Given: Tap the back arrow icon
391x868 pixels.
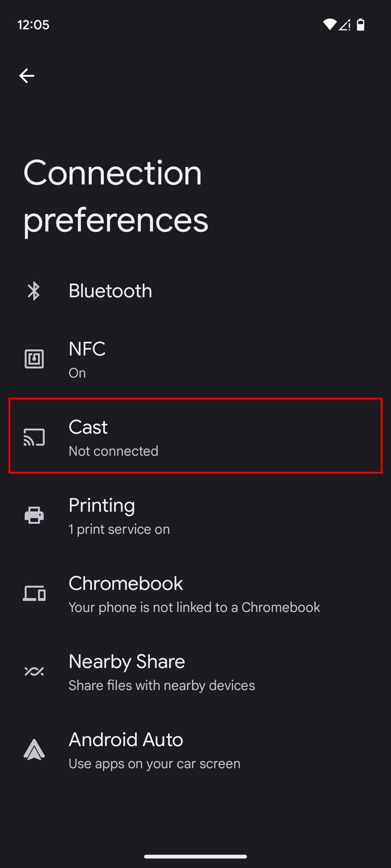Looking at the screenshot, I should (27, 75).
